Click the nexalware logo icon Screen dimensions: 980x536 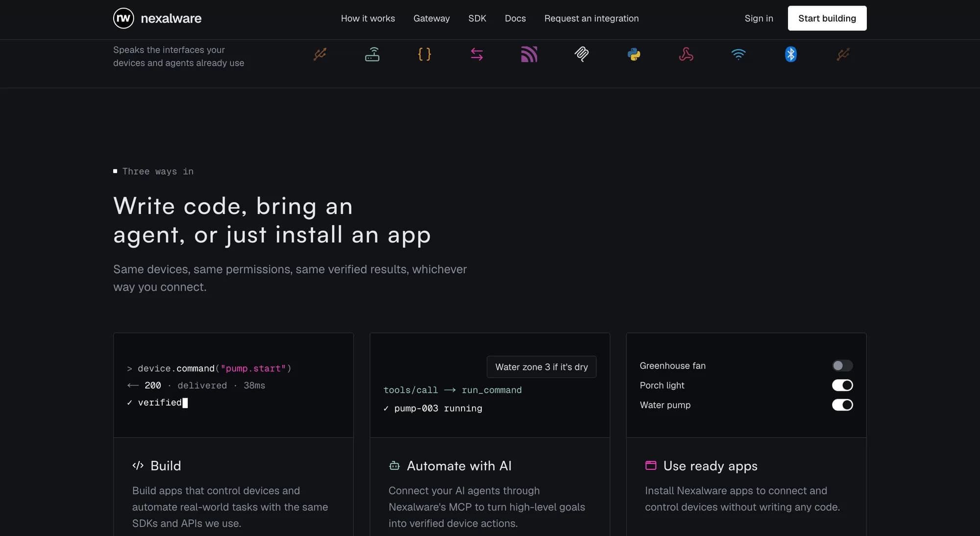click(x=123, y=18)
